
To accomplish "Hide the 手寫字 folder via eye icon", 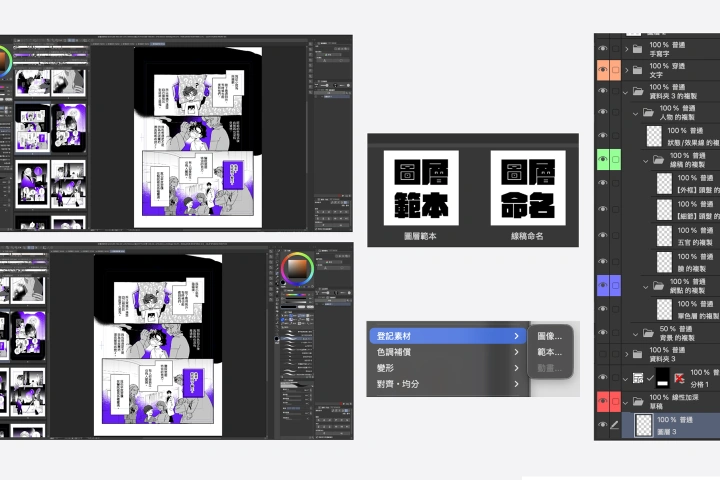I will (x=602, y=49).
